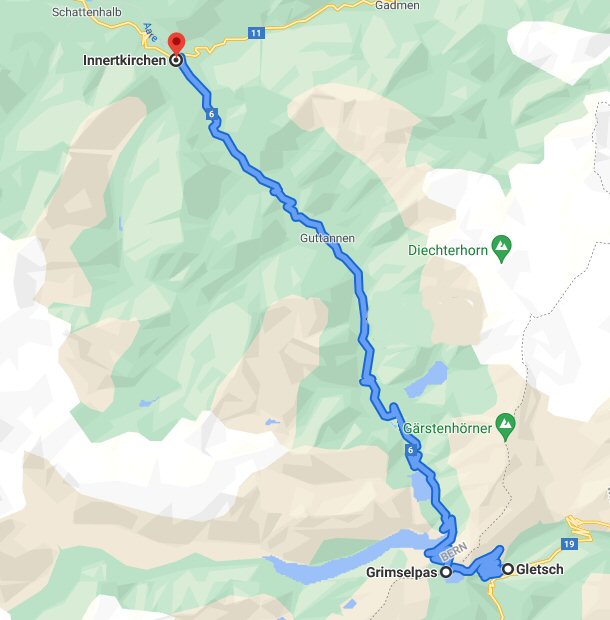Open the Gärstenhörner green mountain peak icon
Viewport: 610px width, 620px height.
coord(506,427)
